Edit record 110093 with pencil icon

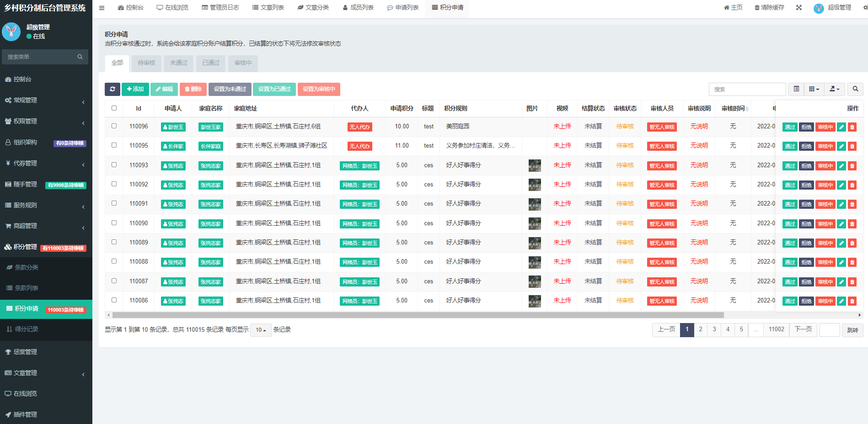[841, 166]
